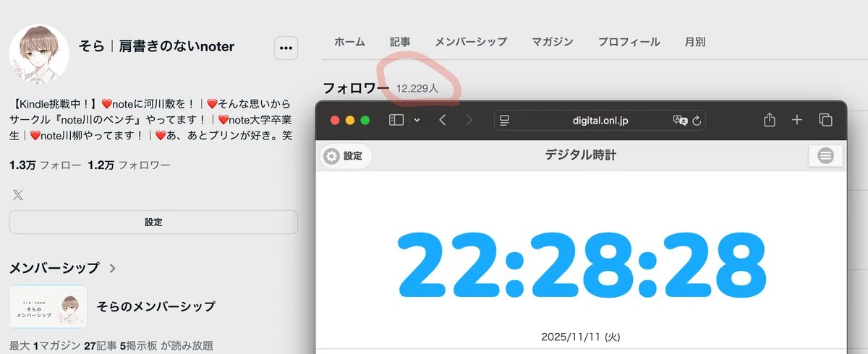Viewport: 868px width, 354px height.
Task: Maximize the Safari window with green button
Action: tap(365, 120)
